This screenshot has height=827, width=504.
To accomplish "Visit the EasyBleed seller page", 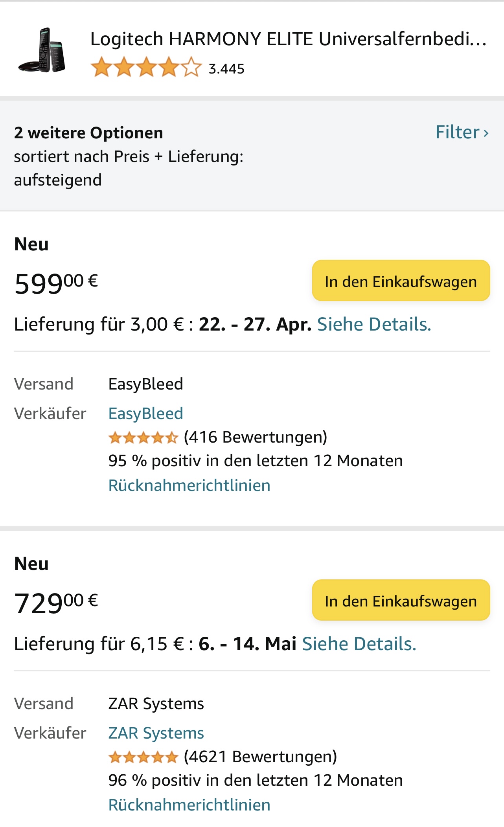I will (x=145, y=413).
